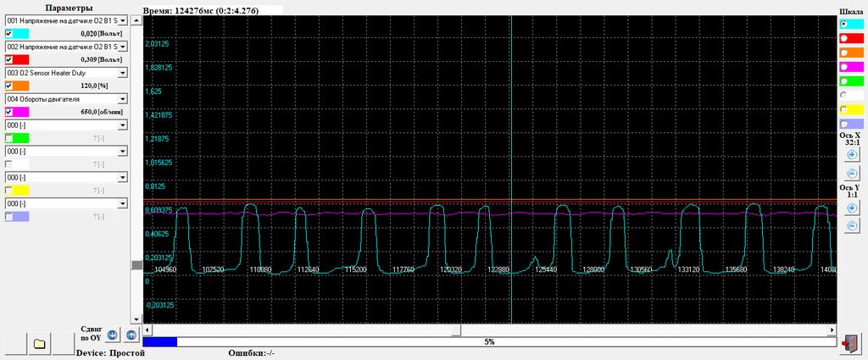The width and height of the screenshot is (868, 360).
Task: Select the red scale radio button
Action: click(844, 39)
